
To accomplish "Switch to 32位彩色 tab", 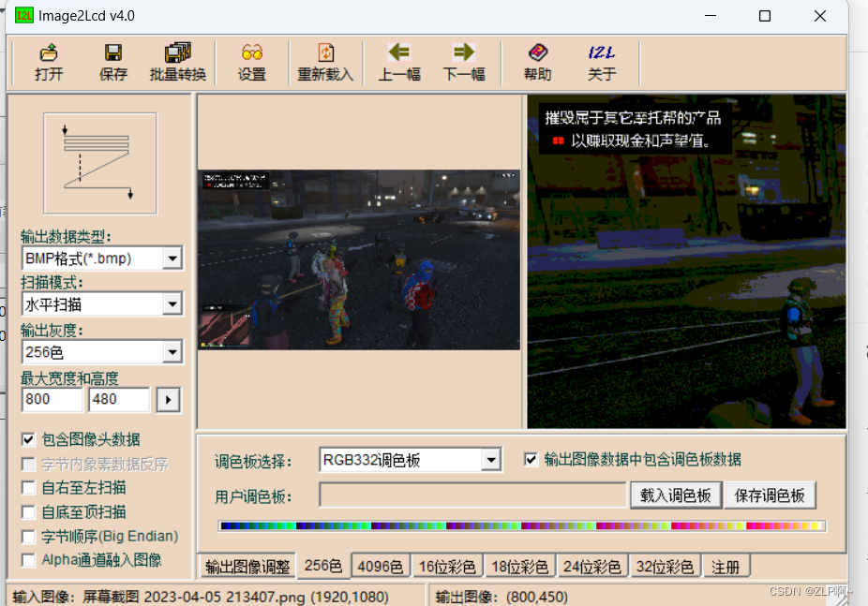I will tap(665, 567).
